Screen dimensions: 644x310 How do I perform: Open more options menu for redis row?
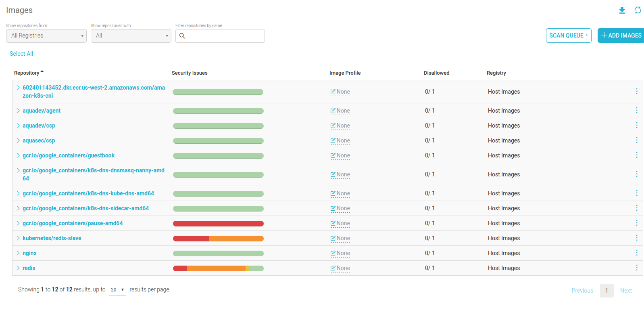click(x=637, y=268)
